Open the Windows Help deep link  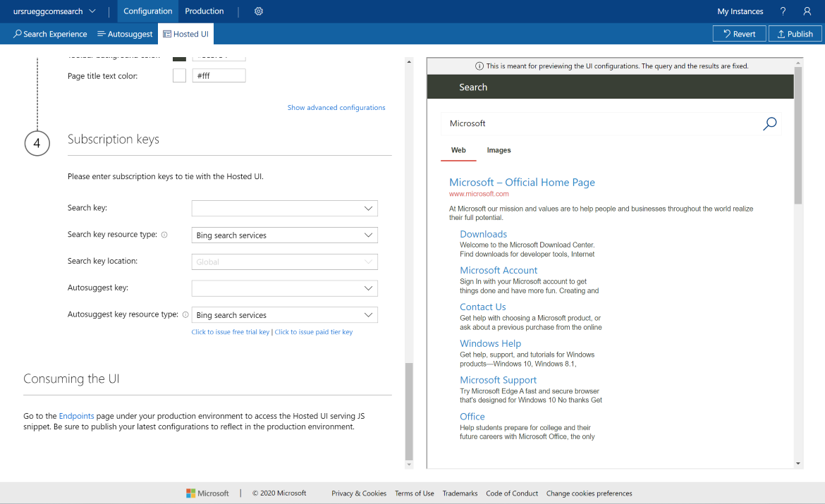[x=490, y=343]
